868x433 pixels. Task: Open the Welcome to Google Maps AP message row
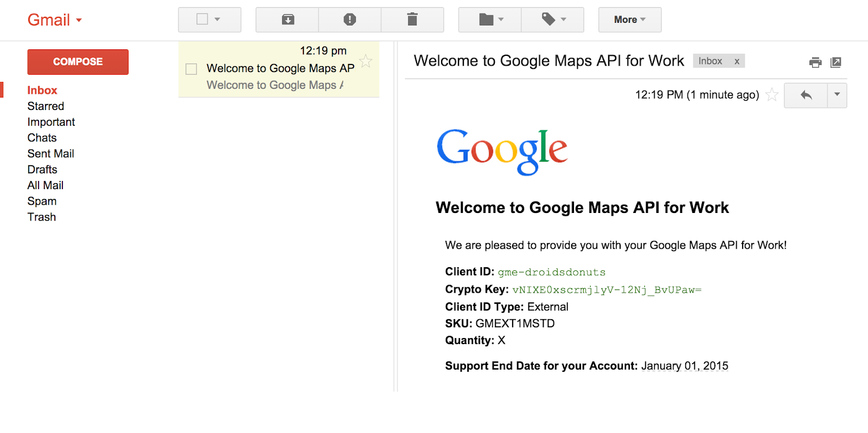[279, 70]
